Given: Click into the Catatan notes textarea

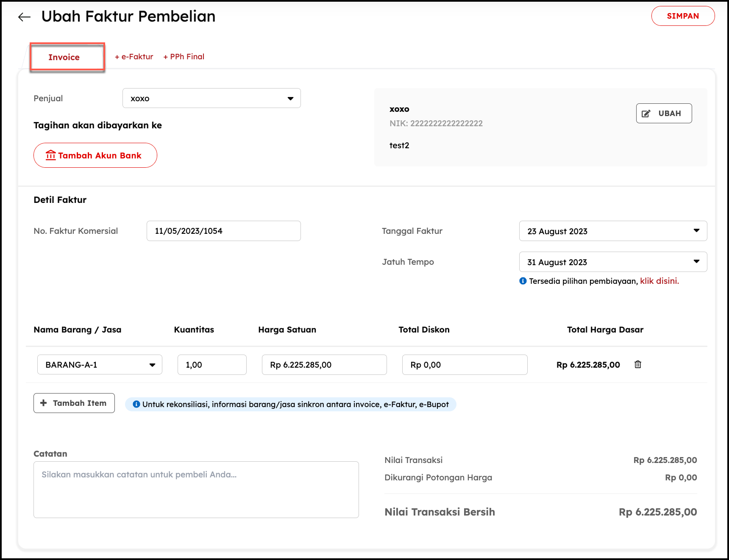Looking at the screenshot, I should pos(196,489).
